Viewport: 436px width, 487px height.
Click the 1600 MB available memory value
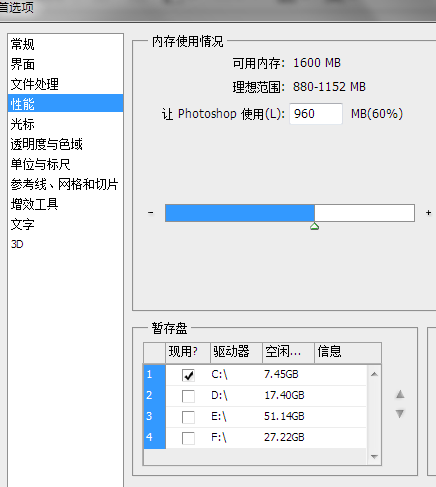(x=317, y=63)
